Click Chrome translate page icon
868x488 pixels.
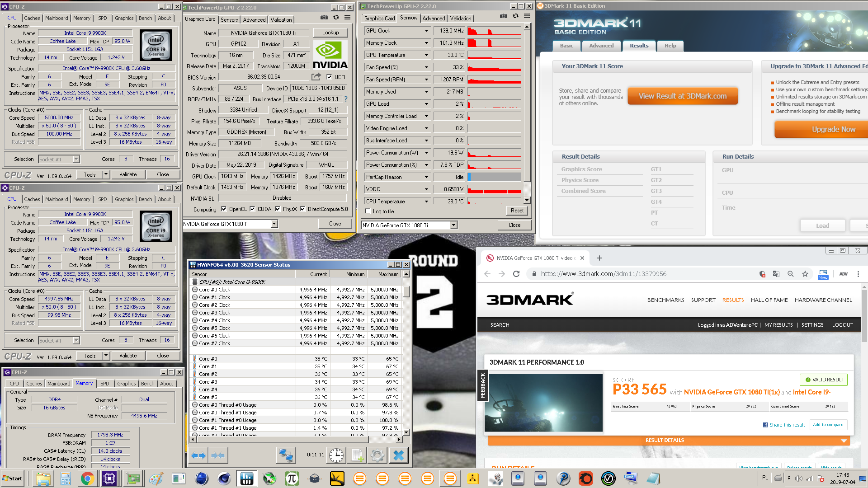coord(776,274)
